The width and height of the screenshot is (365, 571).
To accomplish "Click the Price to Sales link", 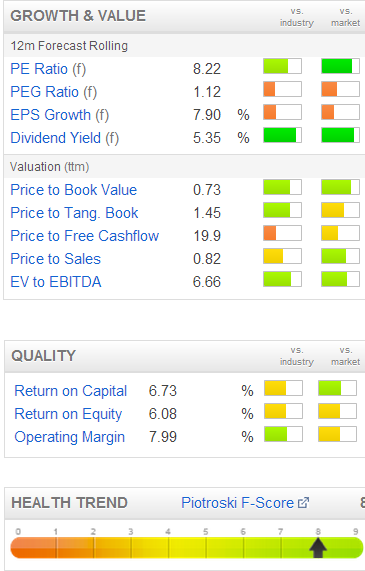I will coord(55,259).
